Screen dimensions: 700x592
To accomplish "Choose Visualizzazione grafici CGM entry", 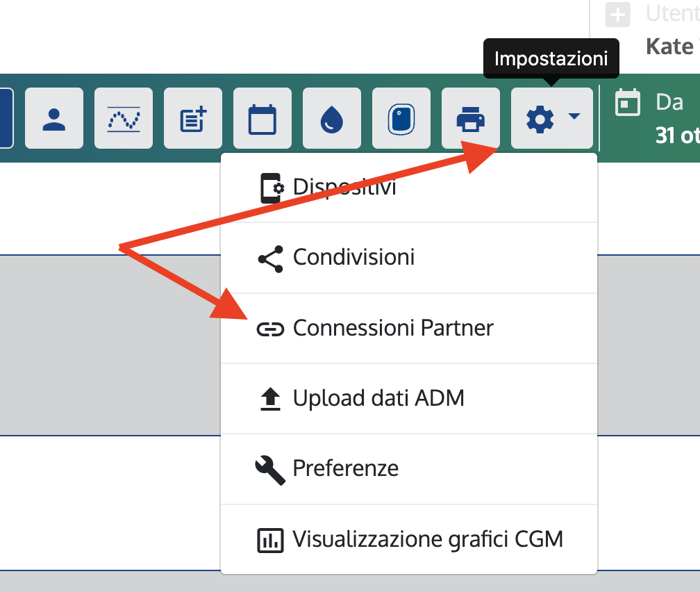I will (409, 539).
